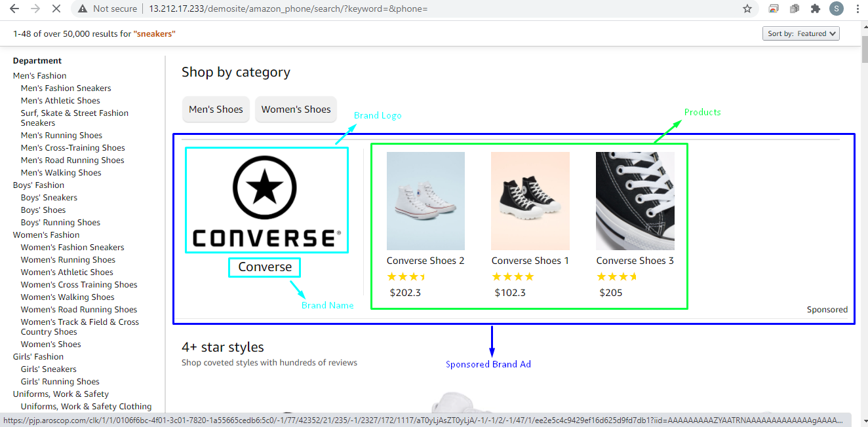Stop loading the page
The width and height of the screenshot is (868, 427).
(56, 9)
